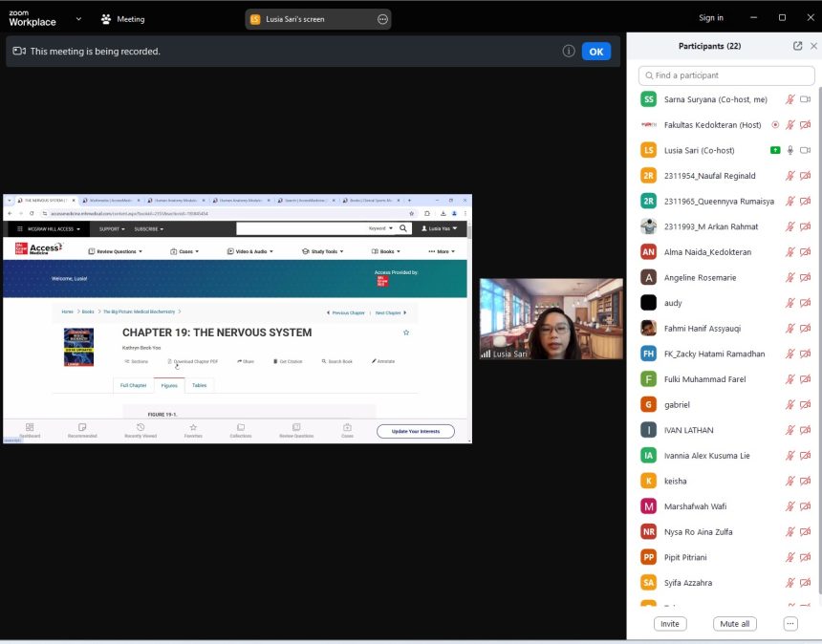Switch to the Full Chapter tab

pos(133,385)
